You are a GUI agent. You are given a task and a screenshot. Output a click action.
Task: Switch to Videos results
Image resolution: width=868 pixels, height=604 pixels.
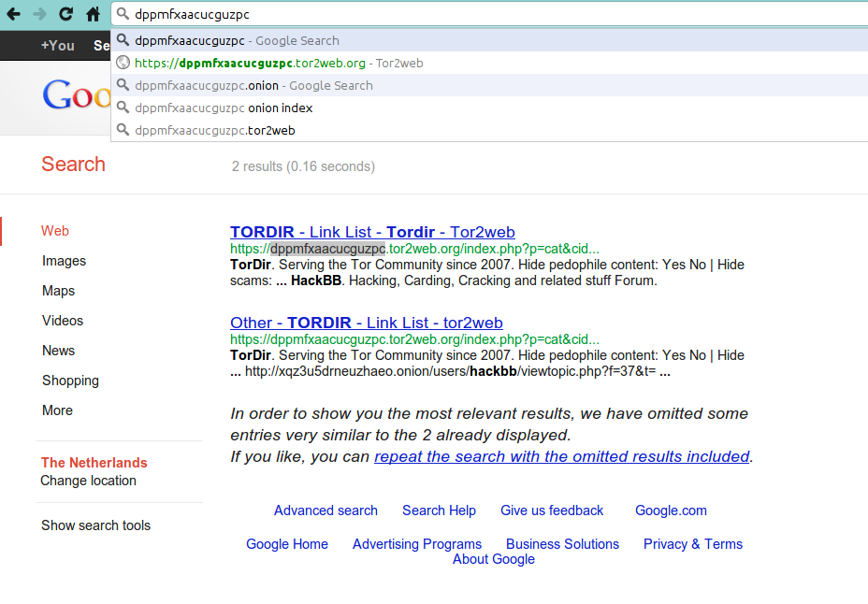pos(63,321)
